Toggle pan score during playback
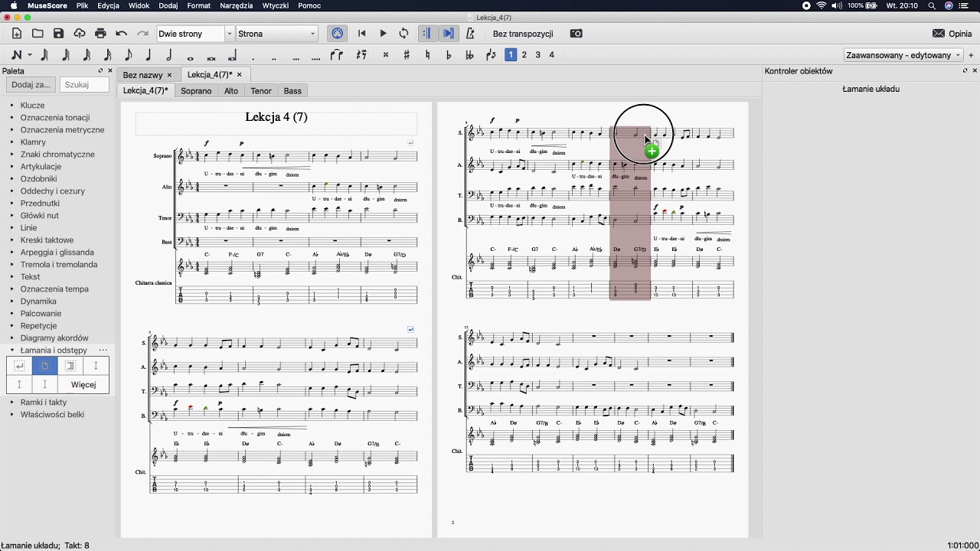 449,34
